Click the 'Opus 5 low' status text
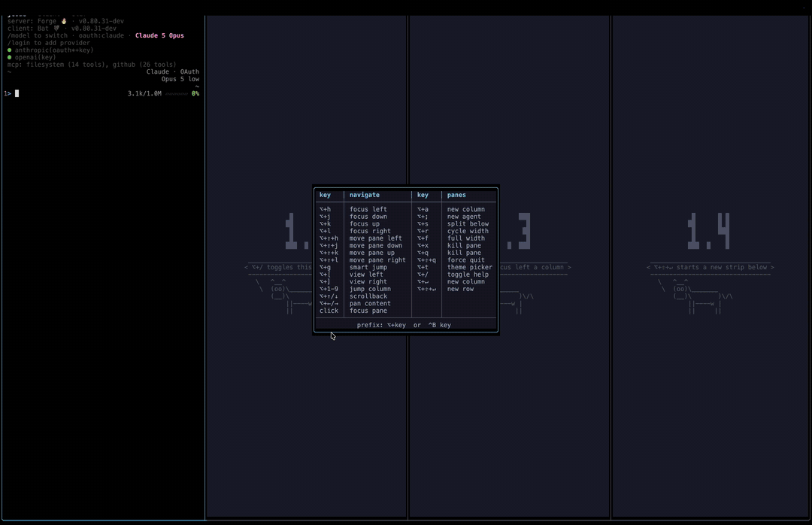The width and height of the screenshot is (812, 525). (x=180, y=79)
